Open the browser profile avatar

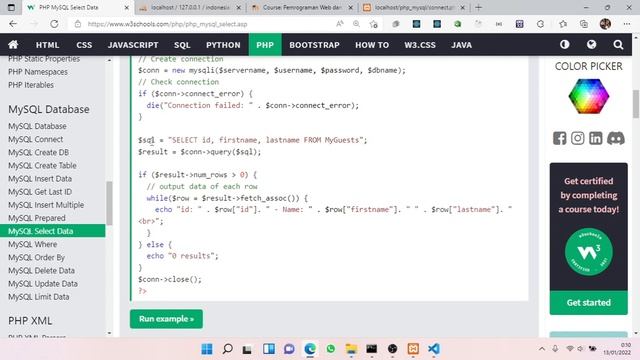pos(605,24)
